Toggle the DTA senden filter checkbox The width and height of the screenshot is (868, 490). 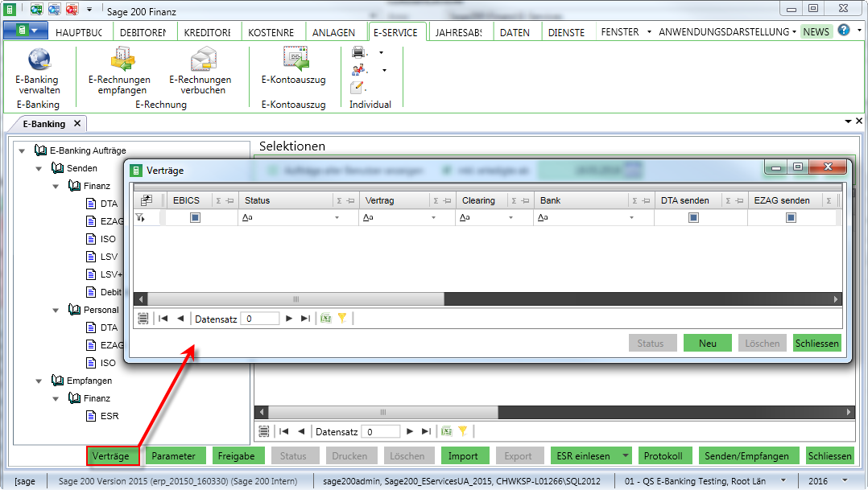[693, 218]
